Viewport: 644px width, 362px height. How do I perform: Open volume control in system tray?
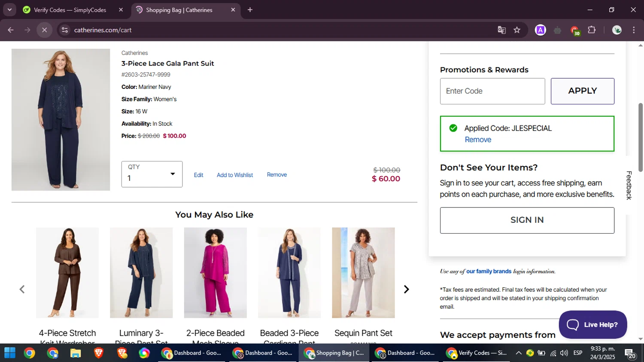[564, 353]
